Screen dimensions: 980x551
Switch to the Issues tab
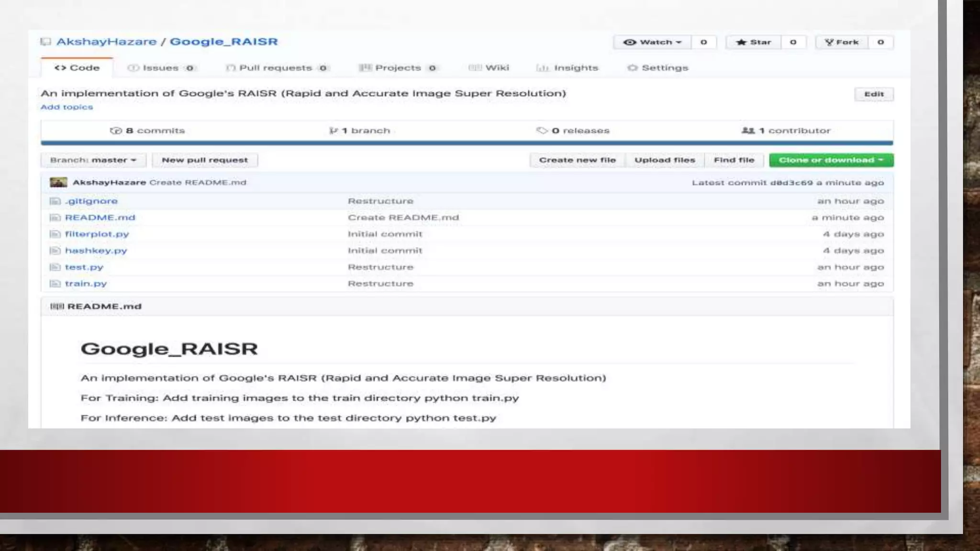pyautogui.click(x=161, y=68)
